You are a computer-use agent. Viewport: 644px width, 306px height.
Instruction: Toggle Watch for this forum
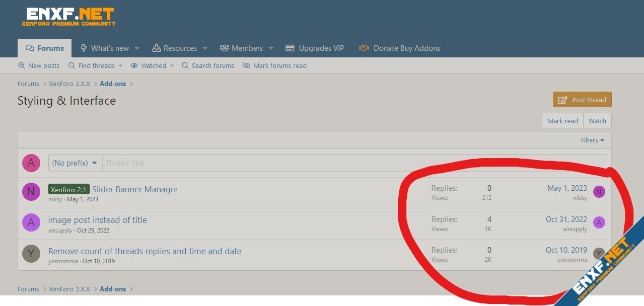597,121
